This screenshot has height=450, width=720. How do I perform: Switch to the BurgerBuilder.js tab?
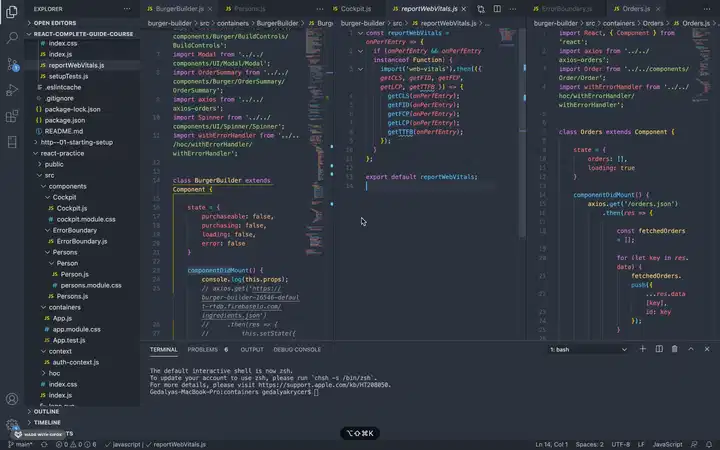click(x=180, y=9)
